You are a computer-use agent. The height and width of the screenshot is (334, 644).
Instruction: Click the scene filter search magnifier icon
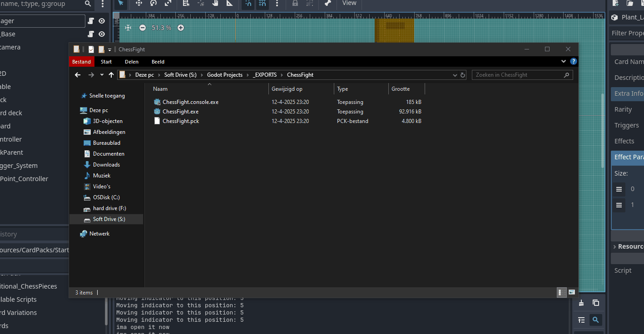[x=88, y=4]
